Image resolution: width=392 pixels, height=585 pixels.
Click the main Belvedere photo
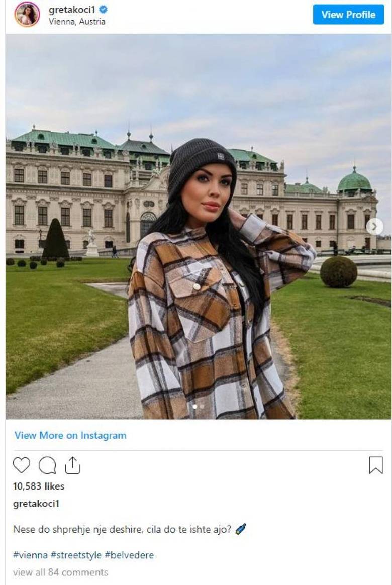(199, 227)
